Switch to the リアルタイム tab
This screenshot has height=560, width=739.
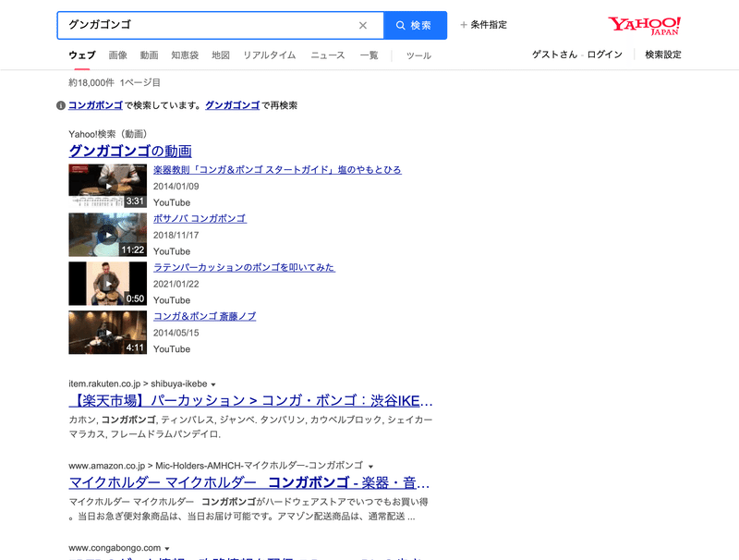(x=269, y=55)
